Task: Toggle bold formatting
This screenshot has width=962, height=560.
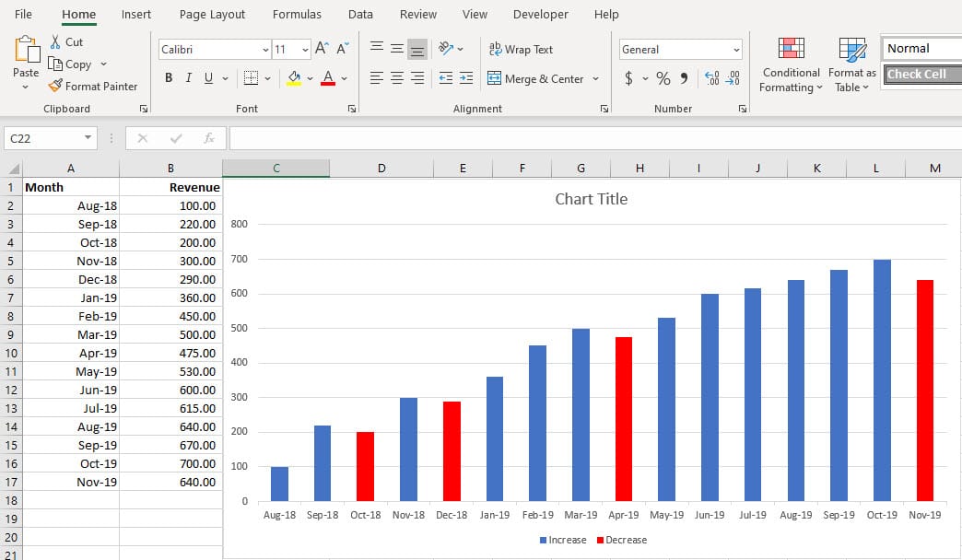Action: 169,78
